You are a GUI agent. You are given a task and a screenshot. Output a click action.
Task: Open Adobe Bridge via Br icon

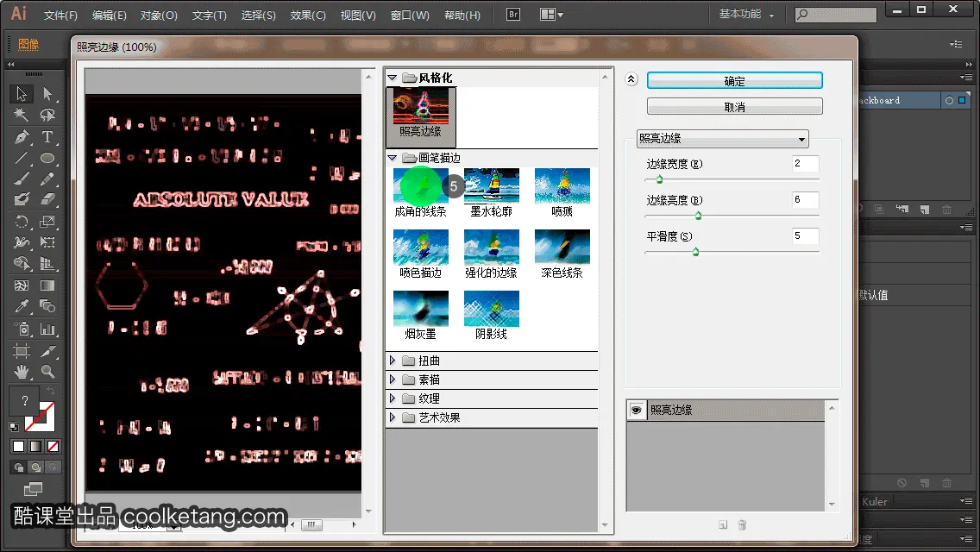(x=513, y=14)
